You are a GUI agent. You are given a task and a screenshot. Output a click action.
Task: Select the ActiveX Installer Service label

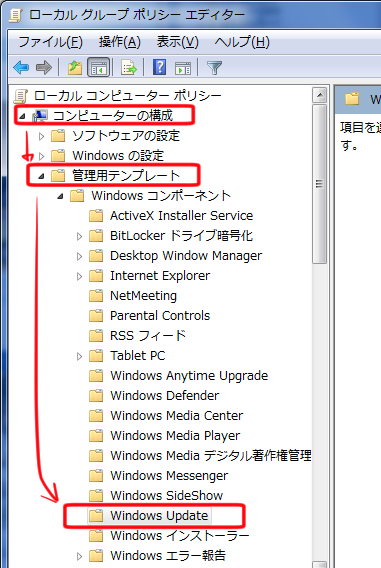181,216
